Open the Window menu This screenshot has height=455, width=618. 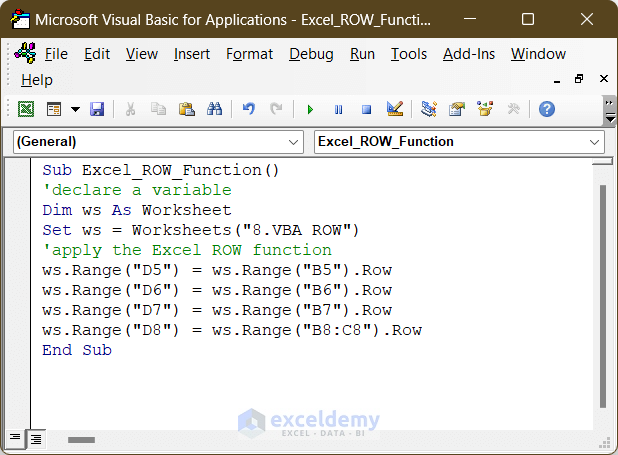tap(538, 54)
